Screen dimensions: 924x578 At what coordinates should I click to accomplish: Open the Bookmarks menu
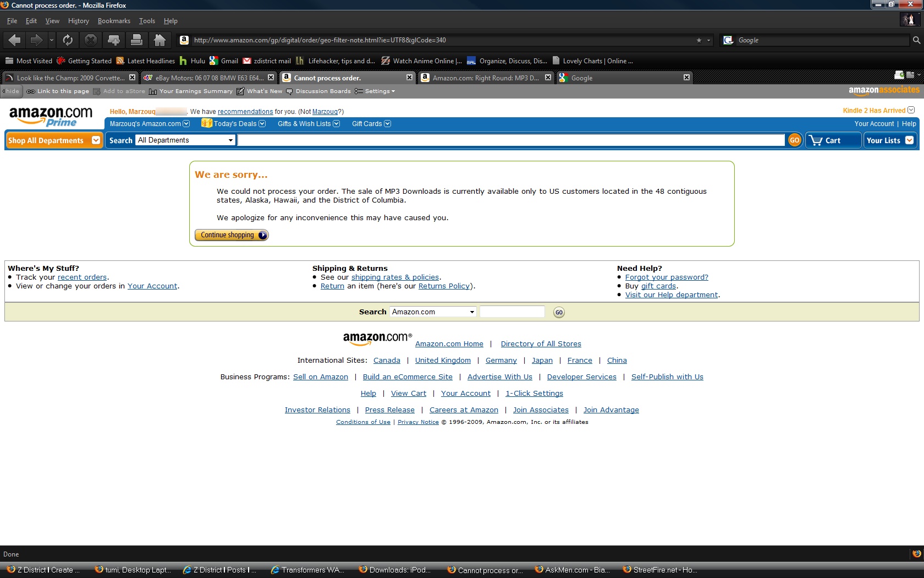click(x=114, y=21)
